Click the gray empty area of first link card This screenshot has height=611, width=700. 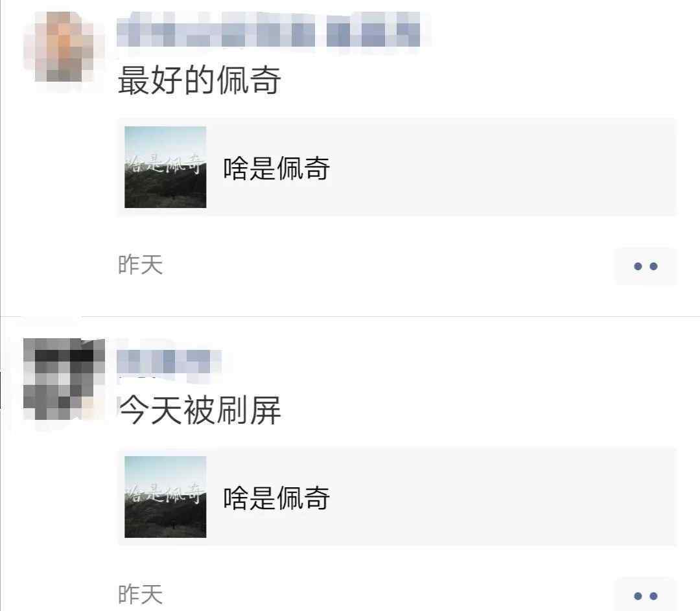point(500,167)
